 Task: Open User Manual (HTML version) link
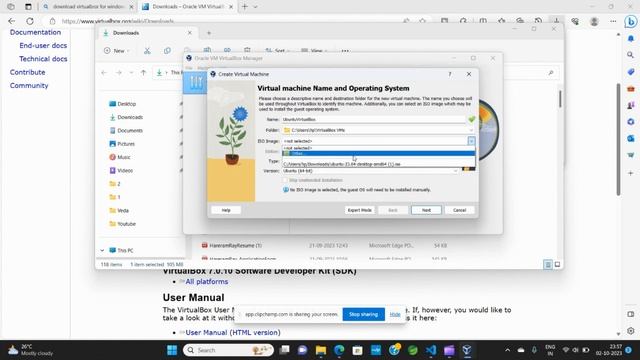point(233,333)
